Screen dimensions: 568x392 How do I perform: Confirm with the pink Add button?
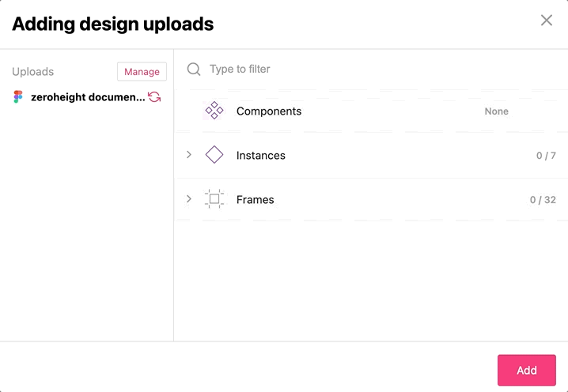527,370
